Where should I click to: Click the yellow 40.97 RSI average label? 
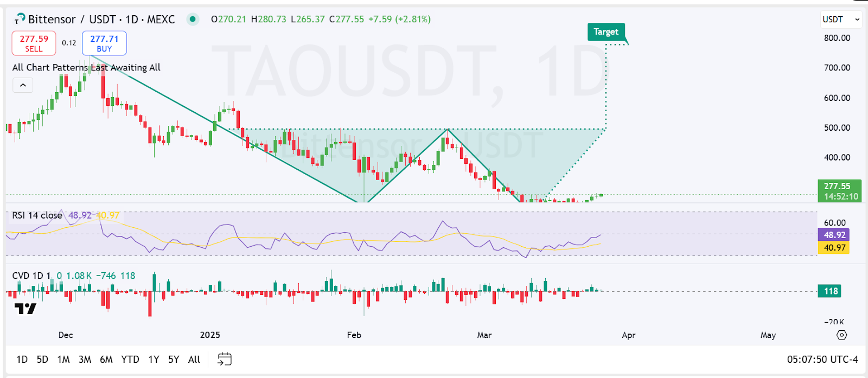tap(834, 248)
